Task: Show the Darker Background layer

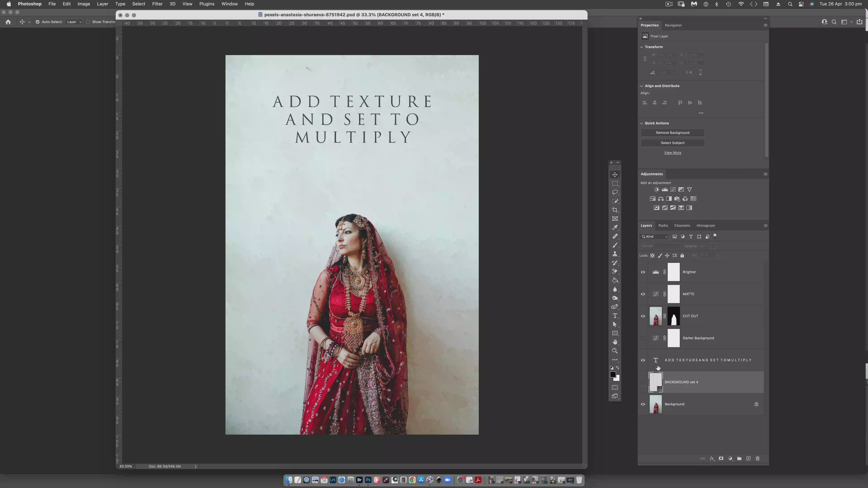Action: (643, 338)
